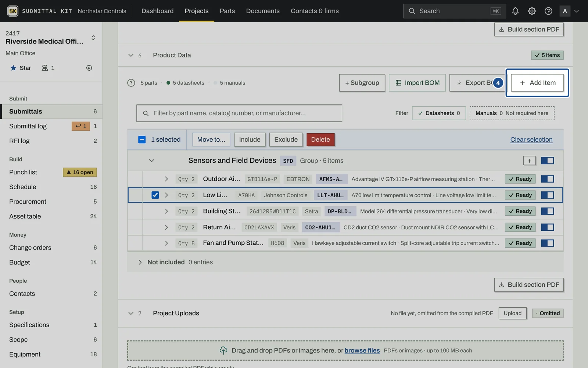
Task: Go to Contacts & firms
Action: point(315,11)
